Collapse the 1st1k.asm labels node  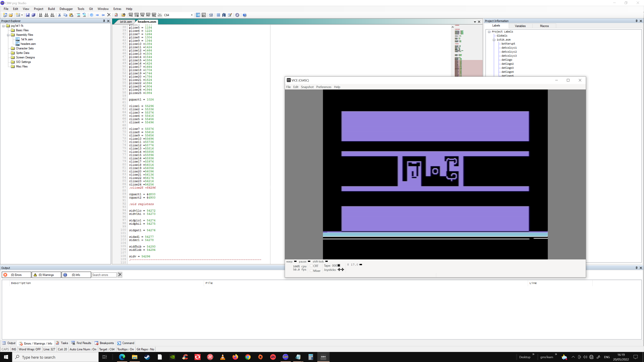pyautogui.click(x=494, y=40)
